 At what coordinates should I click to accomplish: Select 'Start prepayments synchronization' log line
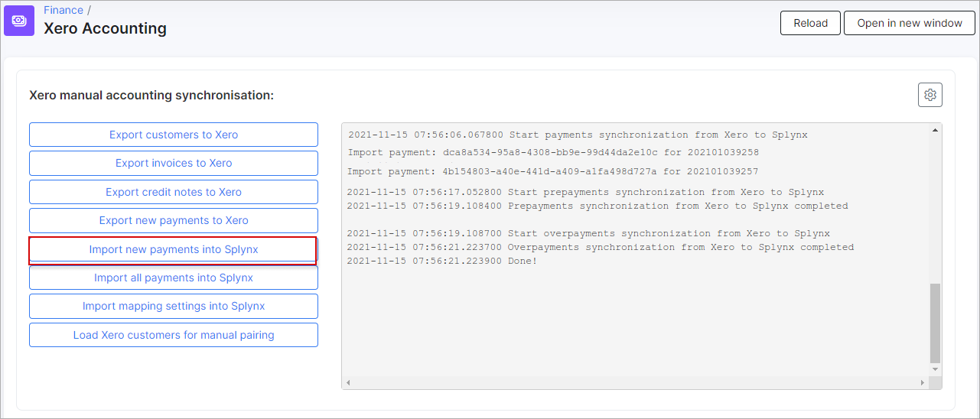pyautogui.click(x=585, y=192)
